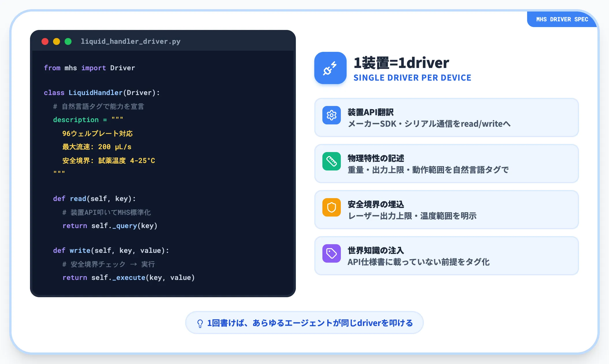Click the 'class LiquidHandler(Driver):' line
Screen dimensions: 609x364
point(102,93)
